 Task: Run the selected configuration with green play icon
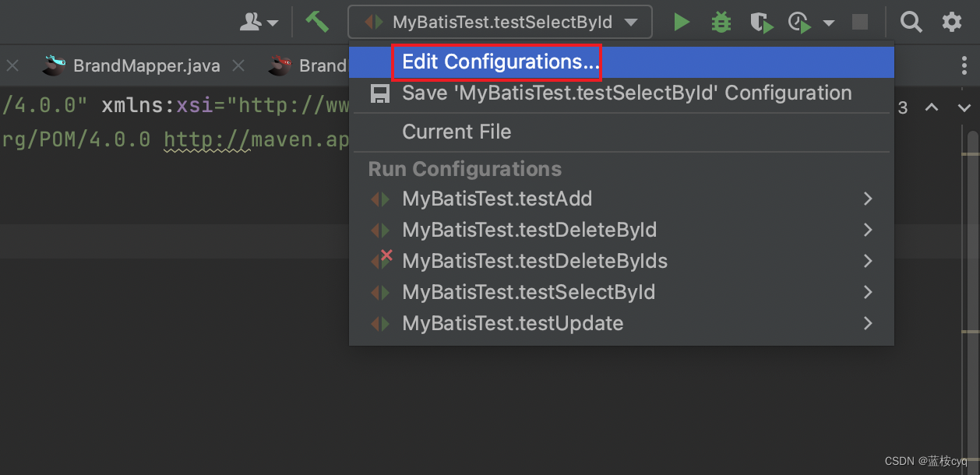pyautogui.click(x=682, y=22)
